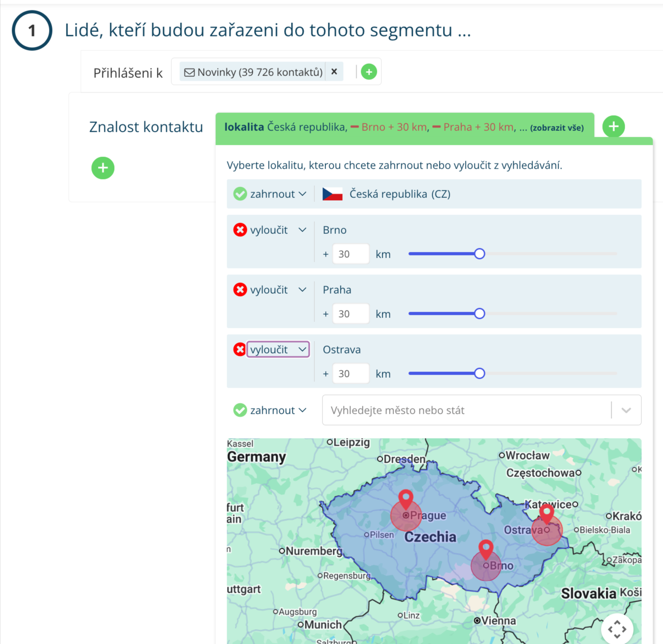Add new condition under Znalost kontaktu

(103, 168)
